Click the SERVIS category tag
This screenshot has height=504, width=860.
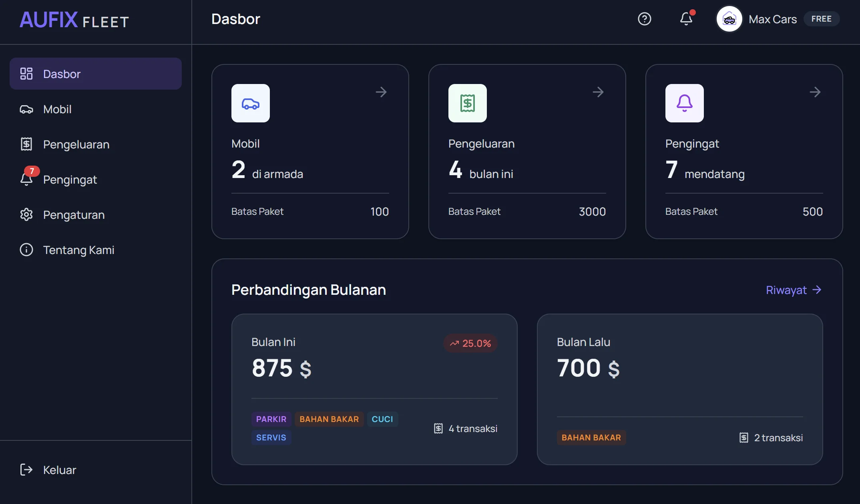271,437
